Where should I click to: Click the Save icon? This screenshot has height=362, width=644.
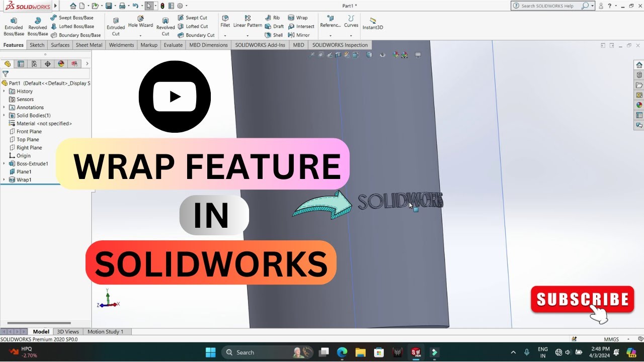(108, 6)
